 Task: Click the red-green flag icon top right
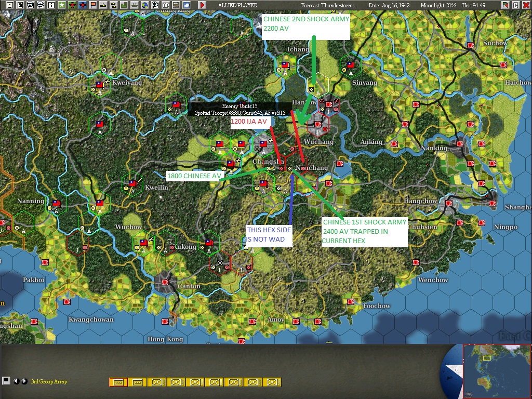pyautogui.click(x=505, y=5)
